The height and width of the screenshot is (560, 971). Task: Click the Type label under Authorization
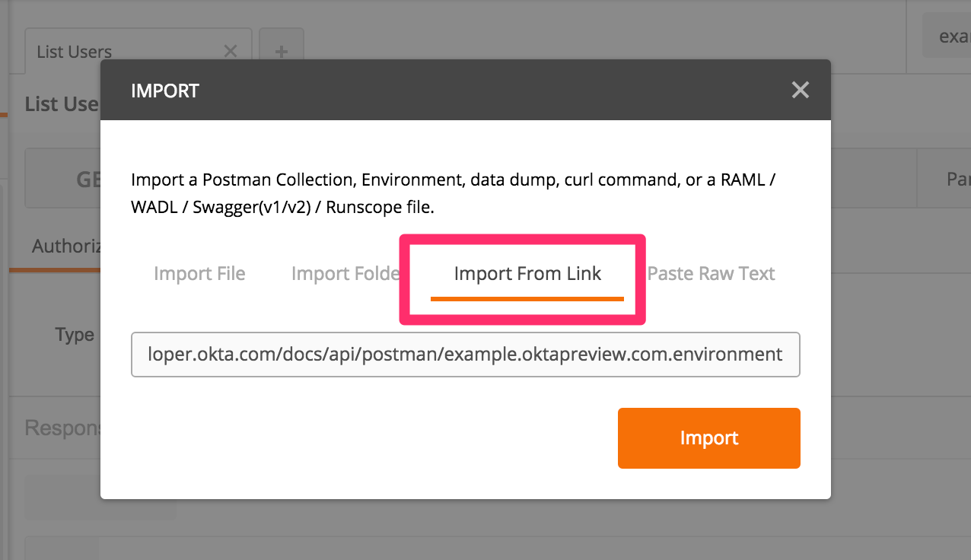click(x=75, y=335)
